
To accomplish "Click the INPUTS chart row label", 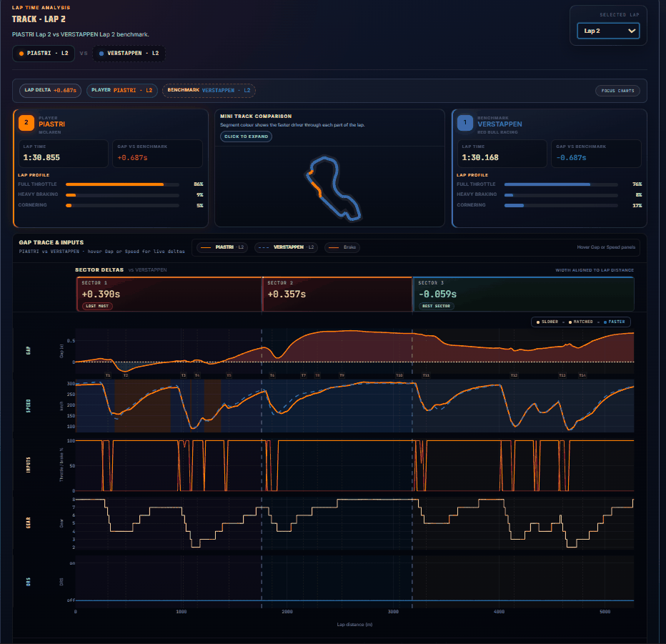I will [x=29, y=465].
